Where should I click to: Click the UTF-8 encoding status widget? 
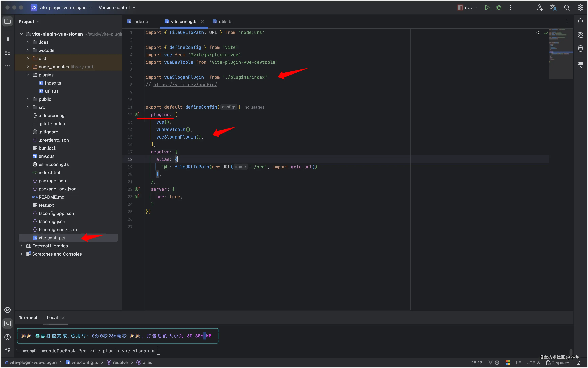[533, 363]
